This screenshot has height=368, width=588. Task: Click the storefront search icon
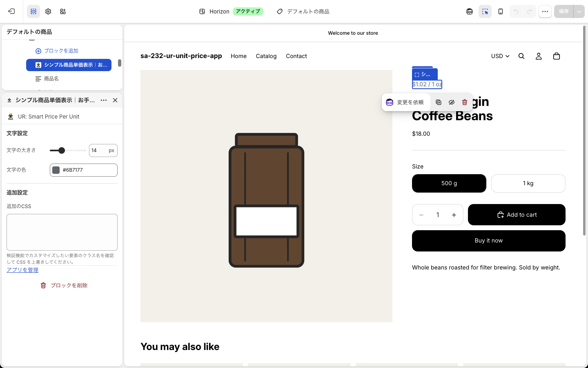pyautogui.click(x=521, y=56)
